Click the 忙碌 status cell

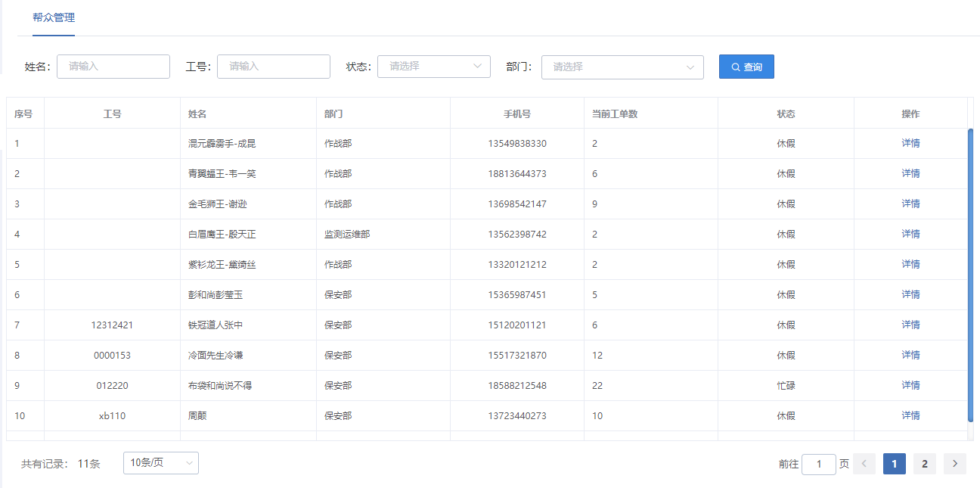click(x=786, y=385)
